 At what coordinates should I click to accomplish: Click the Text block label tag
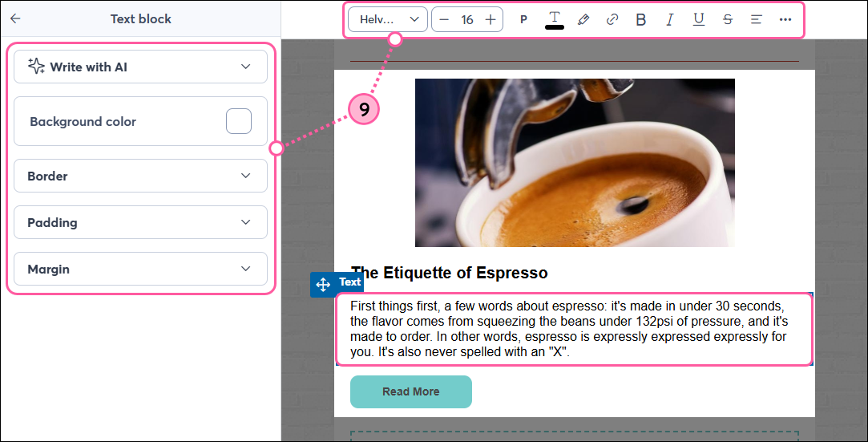tap(350, 282)
